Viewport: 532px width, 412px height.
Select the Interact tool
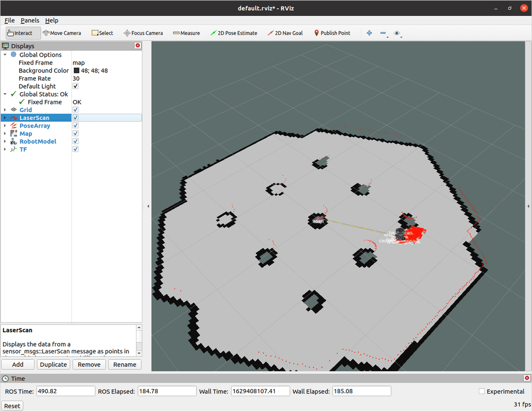coord(20,33)
